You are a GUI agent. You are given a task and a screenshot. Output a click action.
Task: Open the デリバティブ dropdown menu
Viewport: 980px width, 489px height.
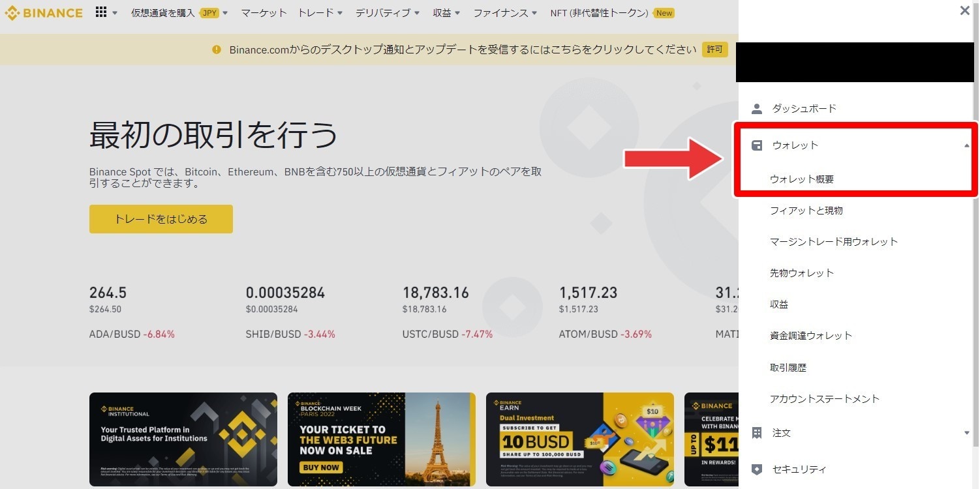[388, 13]
